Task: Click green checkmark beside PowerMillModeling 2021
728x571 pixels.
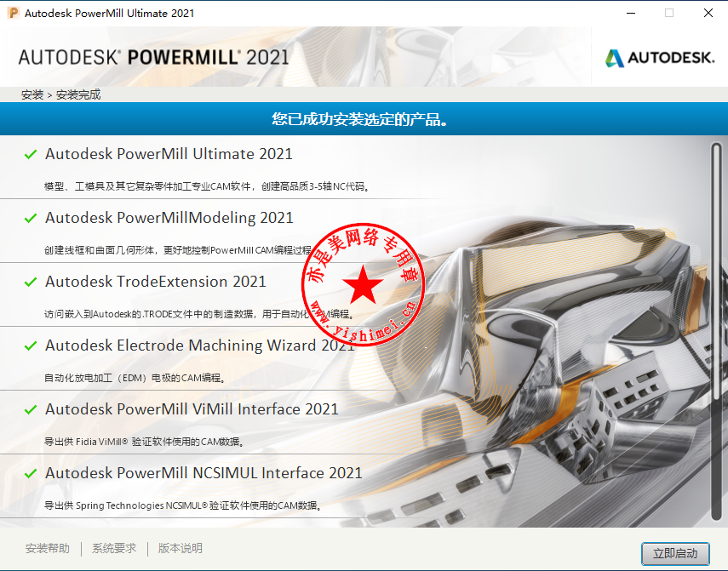Action: point(31,218)
